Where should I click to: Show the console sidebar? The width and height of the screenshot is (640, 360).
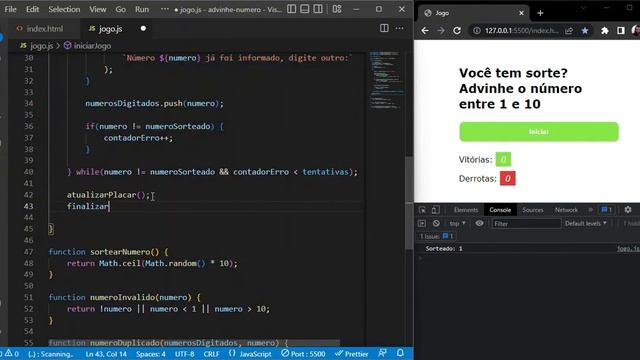tap(422, 224)
